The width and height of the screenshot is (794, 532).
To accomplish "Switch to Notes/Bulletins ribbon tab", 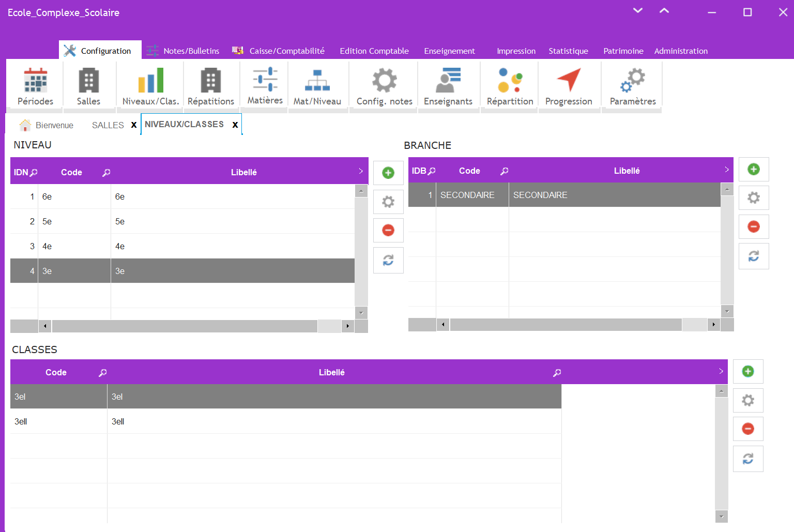I will coord(184,51).
